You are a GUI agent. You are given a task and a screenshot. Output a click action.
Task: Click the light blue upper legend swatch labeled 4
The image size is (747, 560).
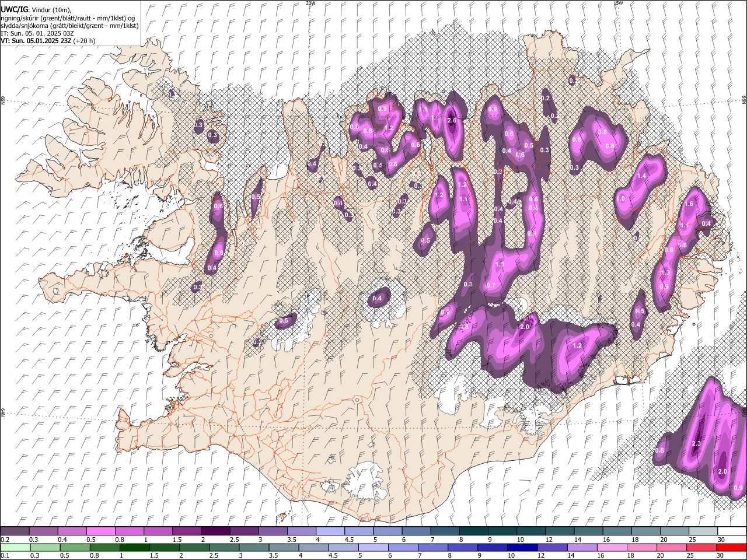click(x=330, y=531)
